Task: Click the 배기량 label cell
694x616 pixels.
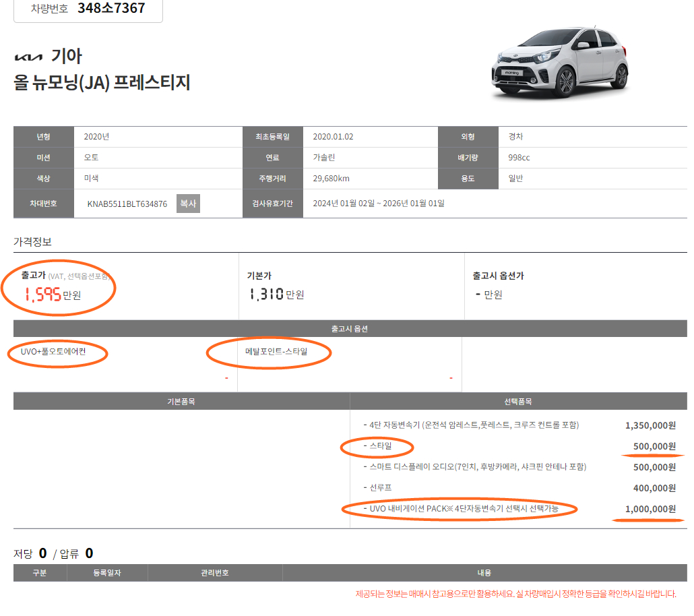Action: [x=468, y=158]
